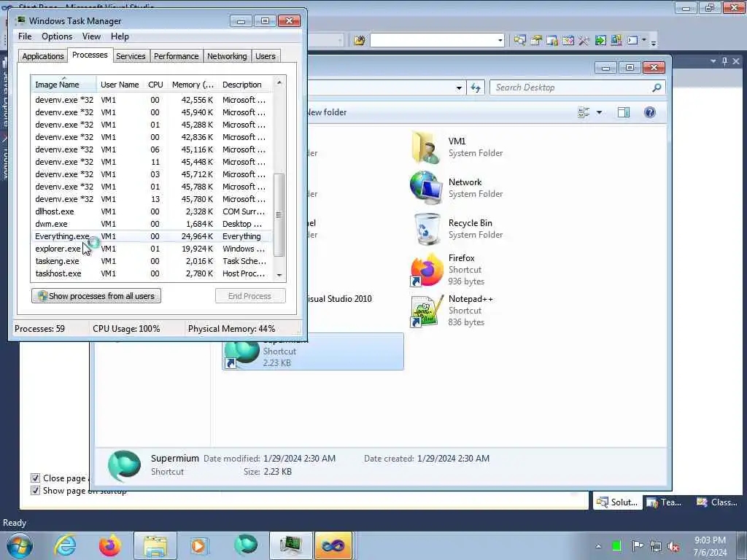Select the Recycle Bin icon in Explorer

[x=426, y=229]
